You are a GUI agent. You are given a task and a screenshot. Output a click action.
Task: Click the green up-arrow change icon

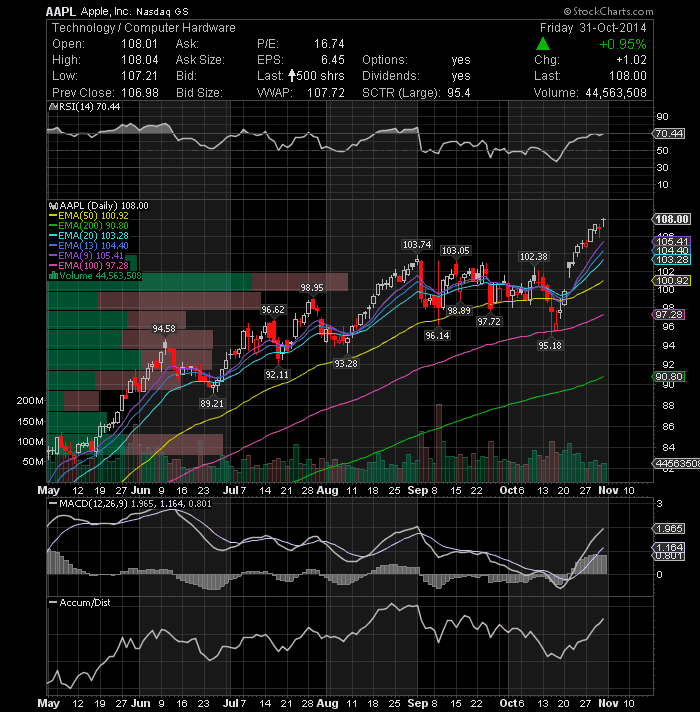pyautogui.click(x=542, y=44)
